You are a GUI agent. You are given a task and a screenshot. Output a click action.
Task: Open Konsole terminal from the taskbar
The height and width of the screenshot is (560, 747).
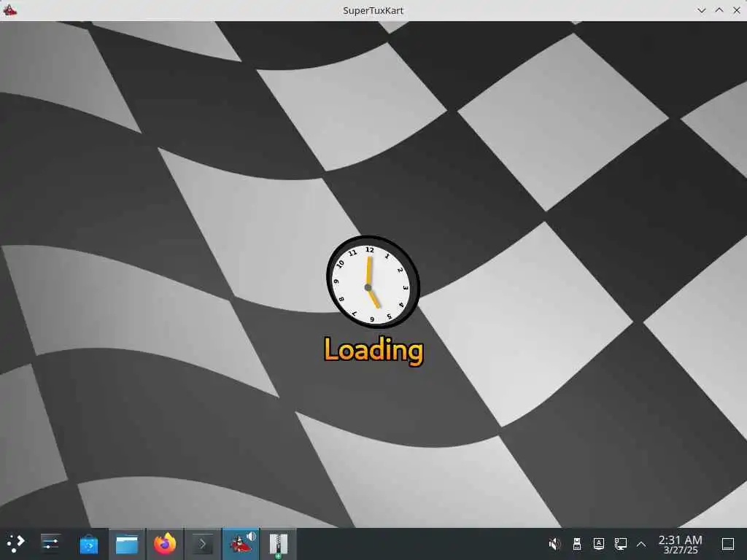pyautogui.click(x=203, y=544)
